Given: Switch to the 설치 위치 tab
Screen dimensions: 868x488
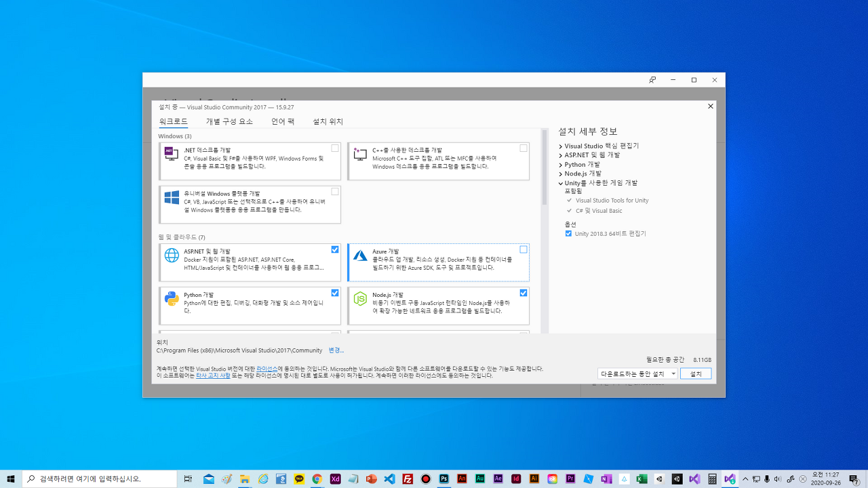Looking at the screenshot, I should coord(328,121).
